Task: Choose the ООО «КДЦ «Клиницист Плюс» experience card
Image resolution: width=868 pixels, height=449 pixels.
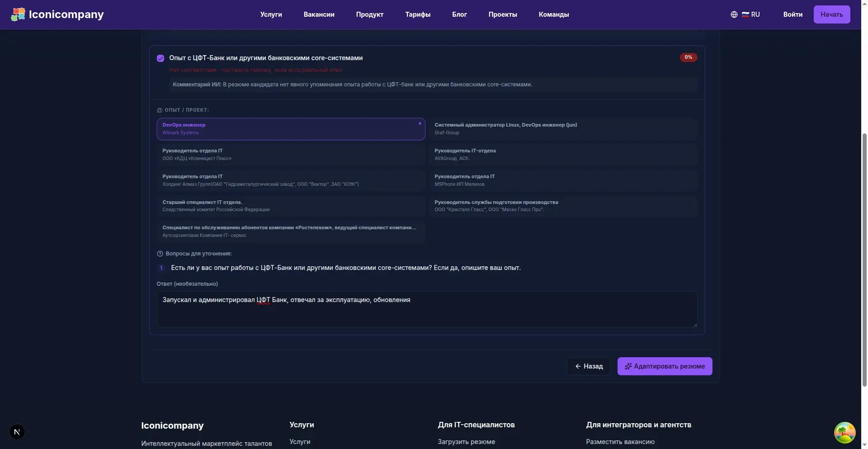Action: (291, 155)
